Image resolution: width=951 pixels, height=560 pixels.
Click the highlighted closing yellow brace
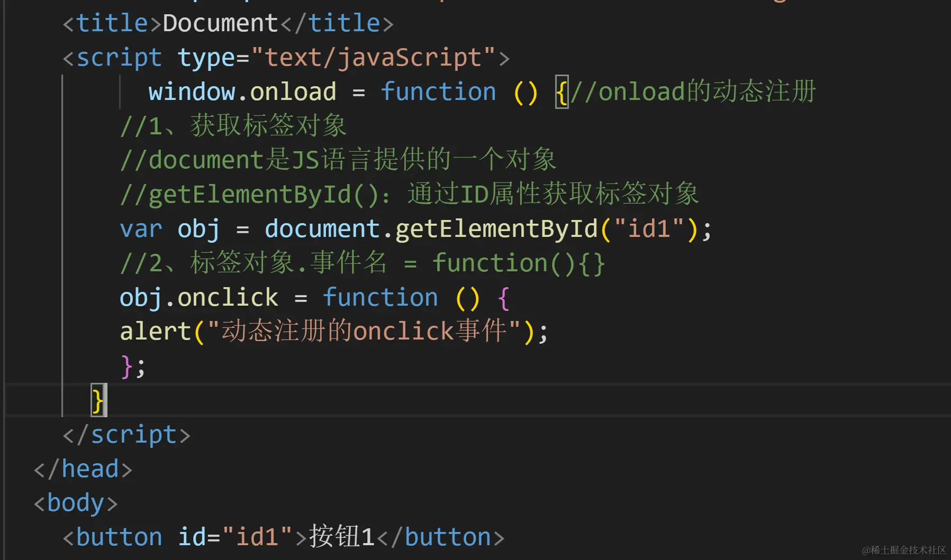click(98, 400)
